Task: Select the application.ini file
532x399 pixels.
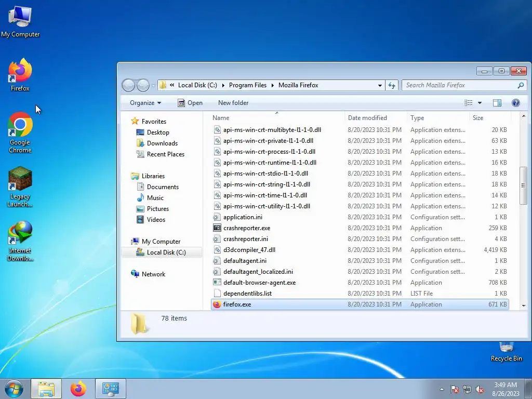Action: pyautogui.click(x=360, y=217)
